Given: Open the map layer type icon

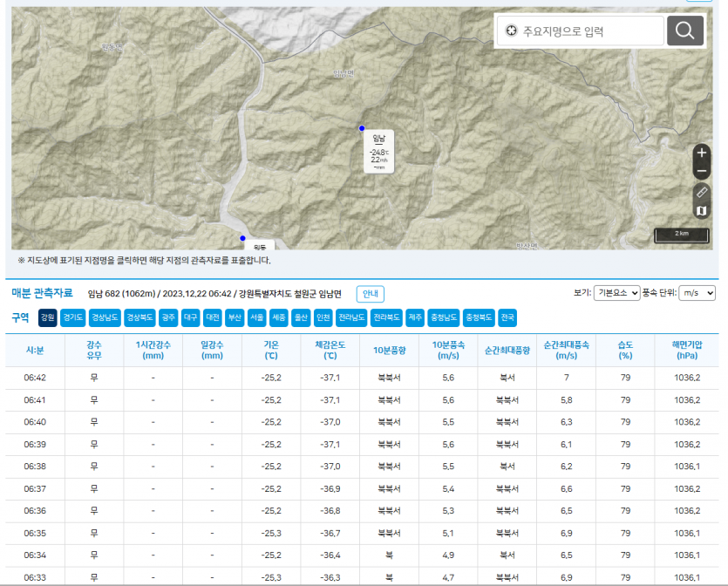Looking at the screenshot, I should point(702,210).
